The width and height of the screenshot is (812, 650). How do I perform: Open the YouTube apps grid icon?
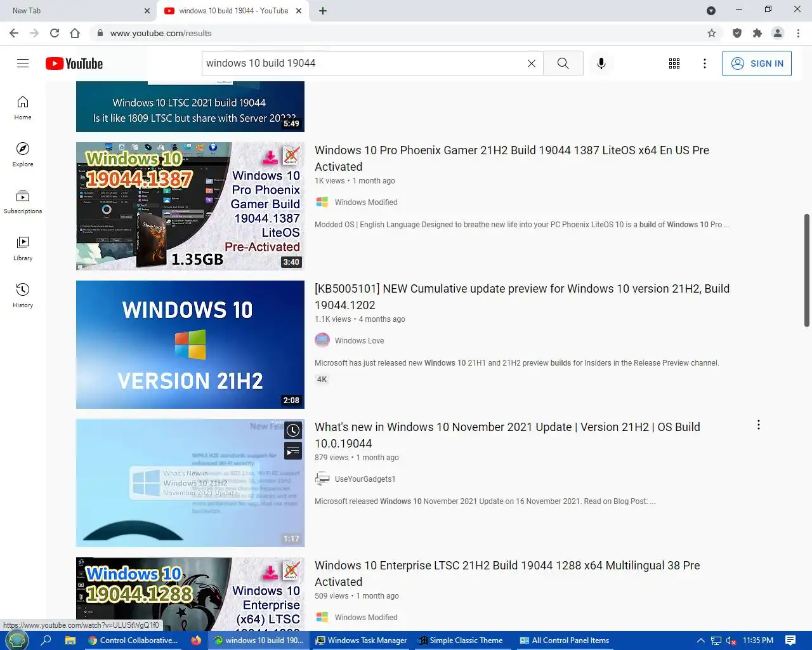(x=674, y=63)
